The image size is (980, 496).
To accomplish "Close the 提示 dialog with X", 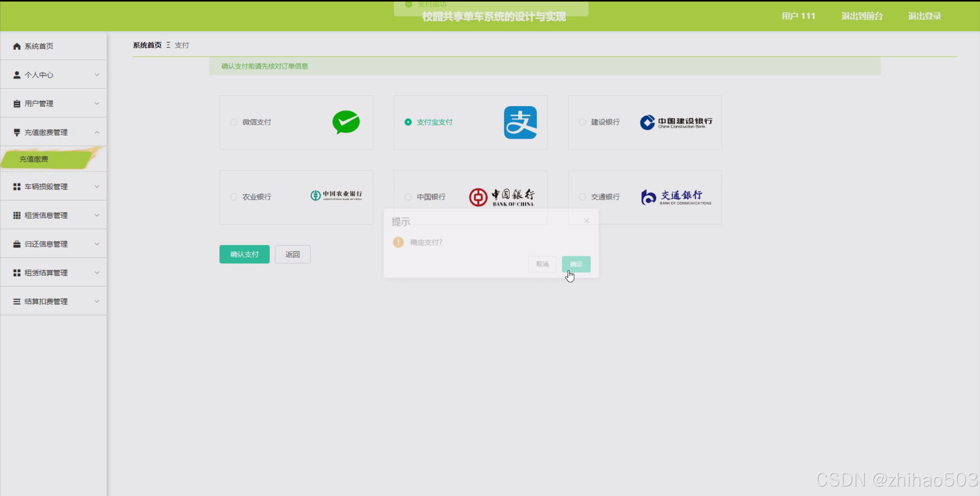I will tap(586, 221).
